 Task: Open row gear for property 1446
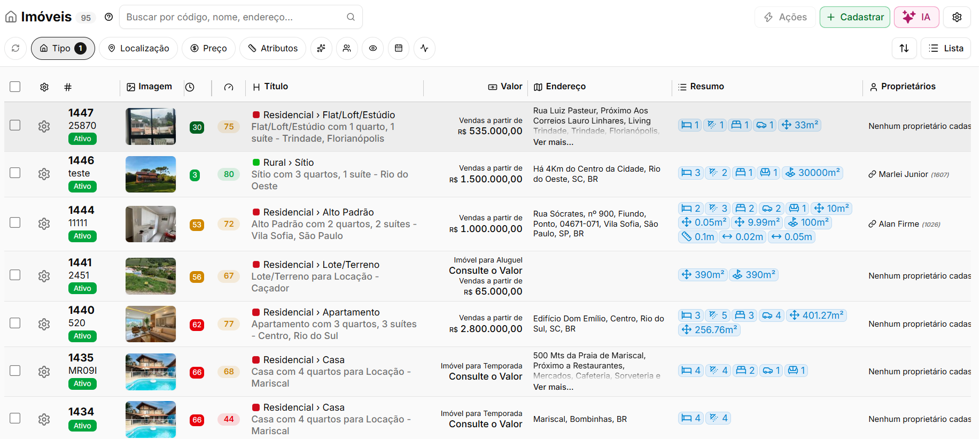[44, 174]
